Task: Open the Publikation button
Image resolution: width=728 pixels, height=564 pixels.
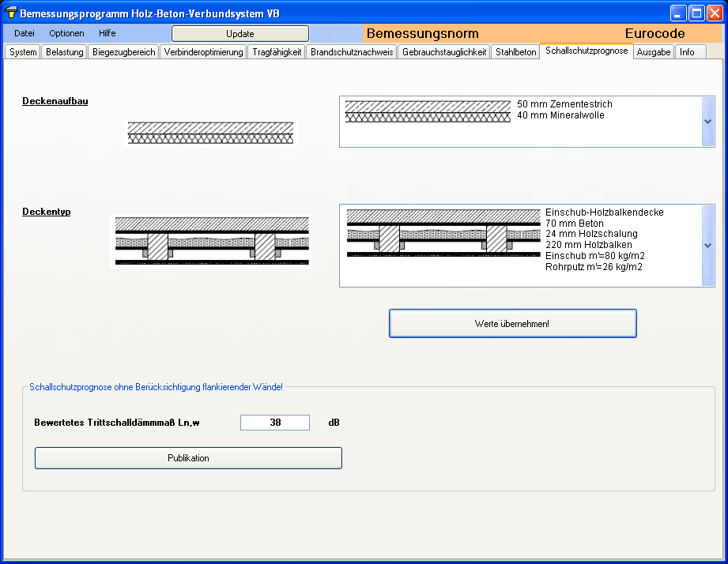Action: coord(188,458)
